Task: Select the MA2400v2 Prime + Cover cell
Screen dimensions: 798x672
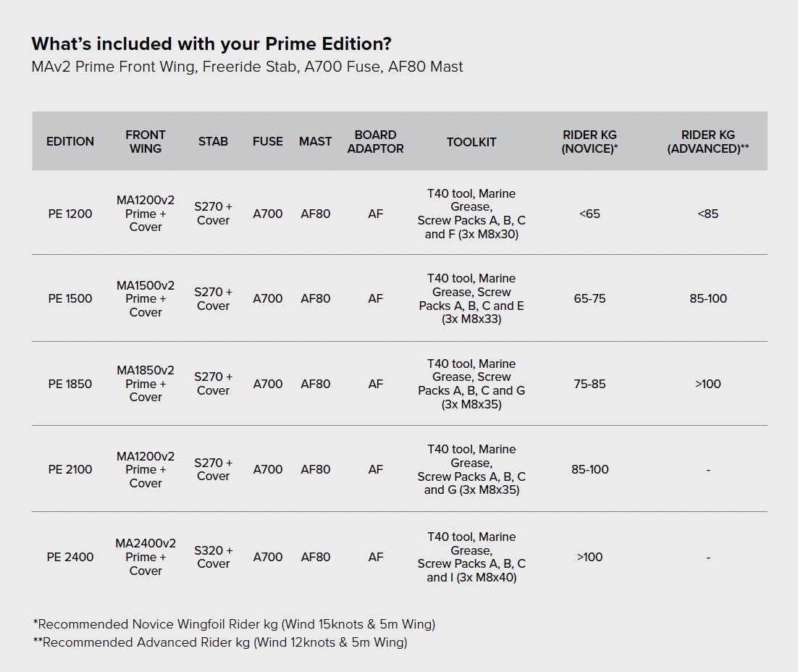Action: tap(146, 557)
